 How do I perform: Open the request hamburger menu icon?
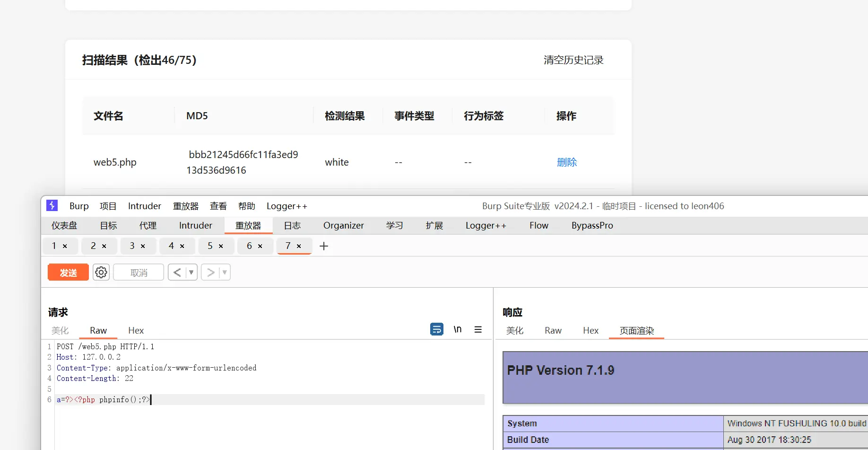[x=478, y=329]
